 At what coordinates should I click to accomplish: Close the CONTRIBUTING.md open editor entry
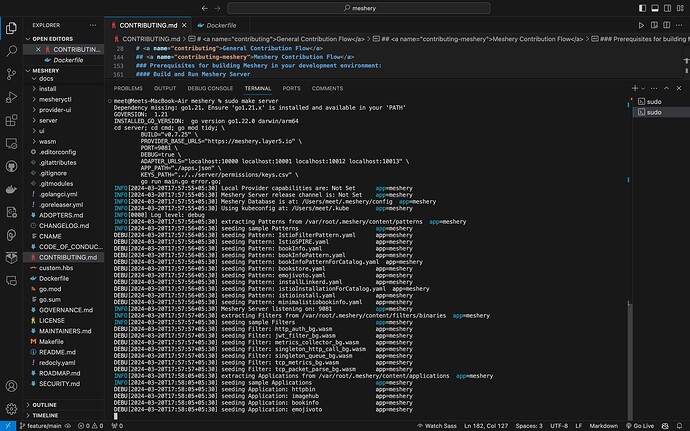coord(38,49)
